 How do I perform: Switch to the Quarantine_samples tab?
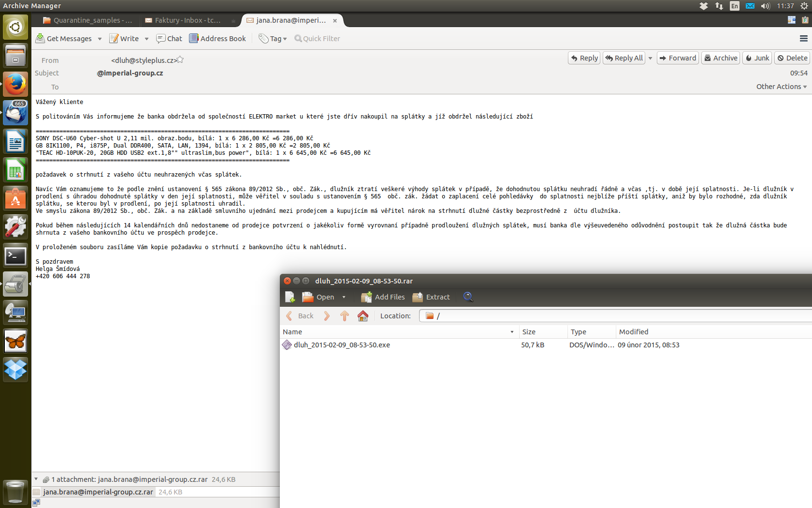click(x=87, y=20)
